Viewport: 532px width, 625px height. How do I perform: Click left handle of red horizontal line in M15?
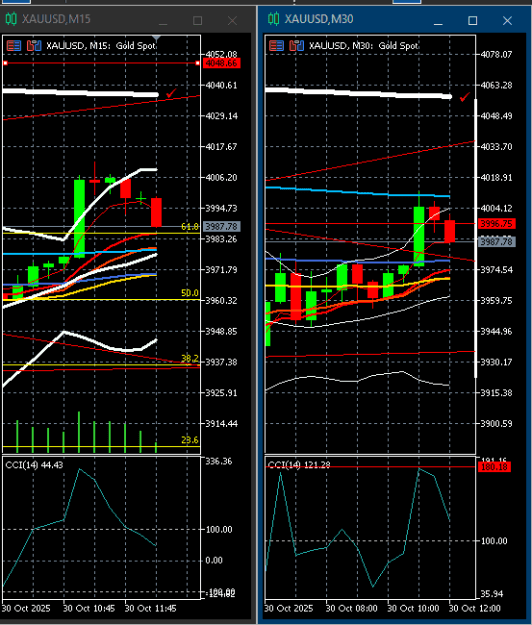(x=5, y=63)
